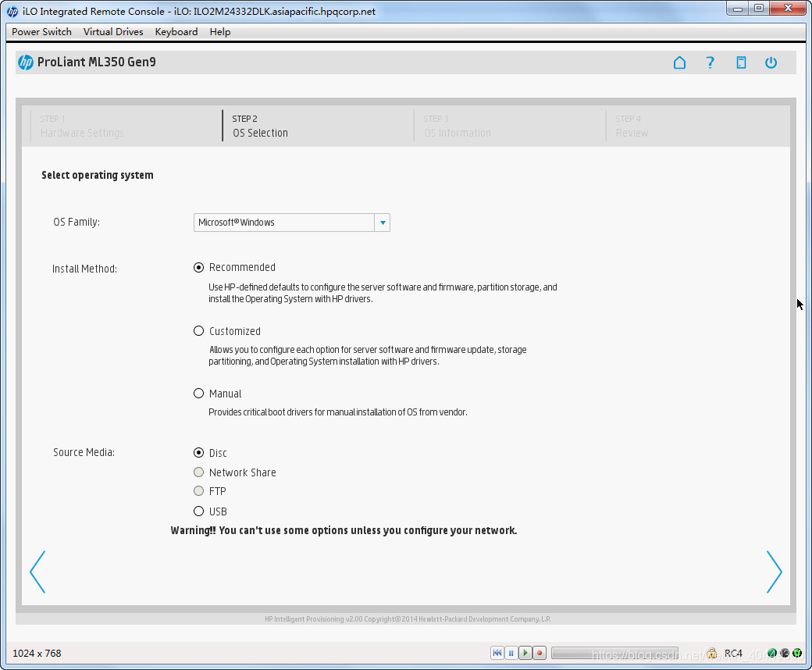Click the green power status indicator
Viewport: 812px width, 670px height.
797,653
